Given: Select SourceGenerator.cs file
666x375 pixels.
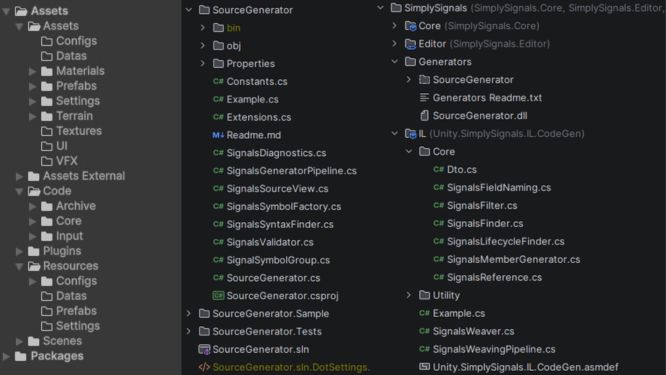Looking at the screenshot, I should click(273, 278).
